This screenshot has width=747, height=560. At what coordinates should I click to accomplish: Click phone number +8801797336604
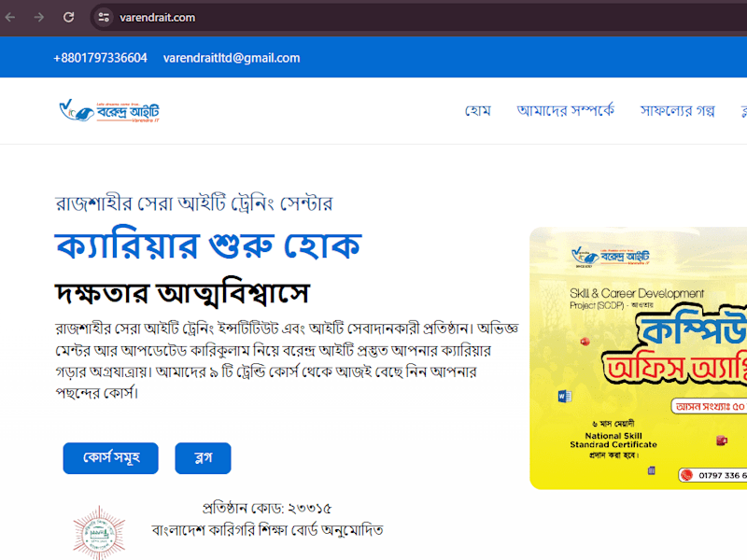click(x=100, y=58)
